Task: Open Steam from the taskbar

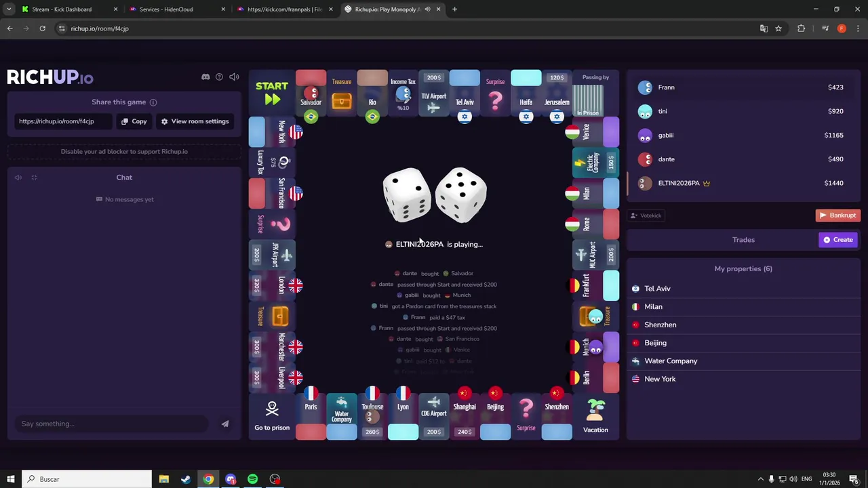Action: (x=186, y=479)
